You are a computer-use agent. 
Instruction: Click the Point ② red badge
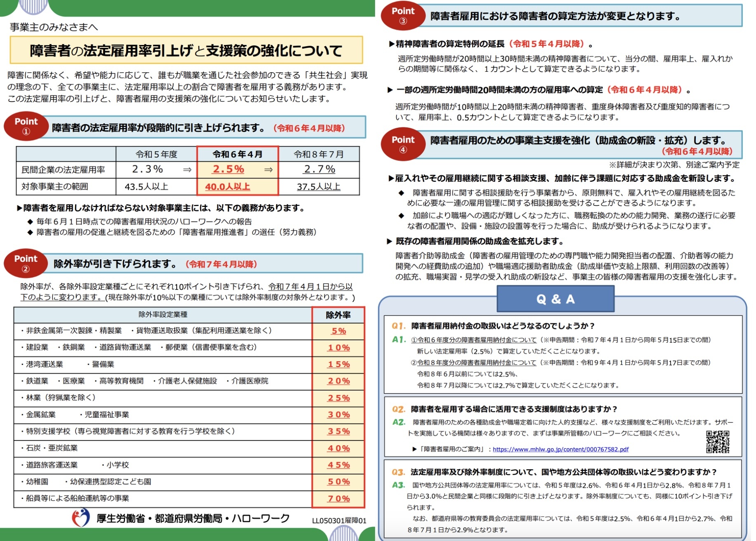(26, 263)
